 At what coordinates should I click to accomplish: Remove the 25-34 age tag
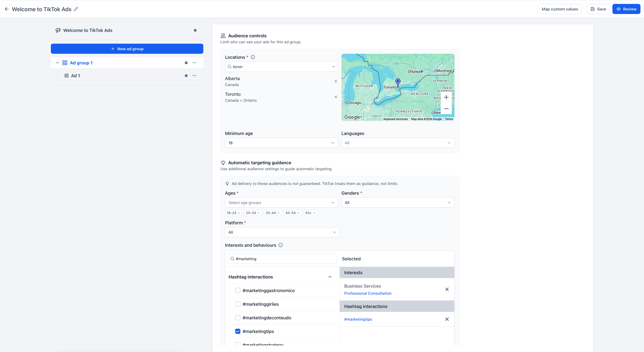259,213
